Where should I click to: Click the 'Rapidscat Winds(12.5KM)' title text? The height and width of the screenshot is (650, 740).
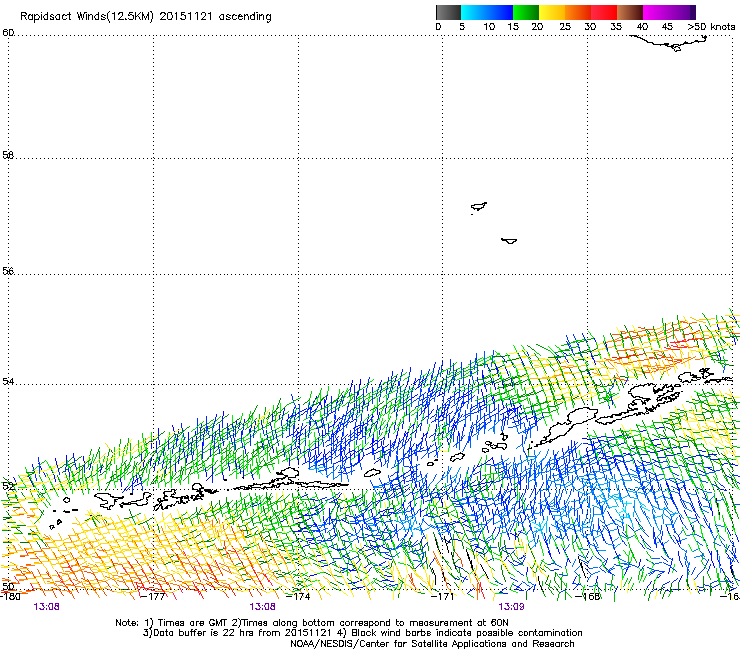click(87, 17)
